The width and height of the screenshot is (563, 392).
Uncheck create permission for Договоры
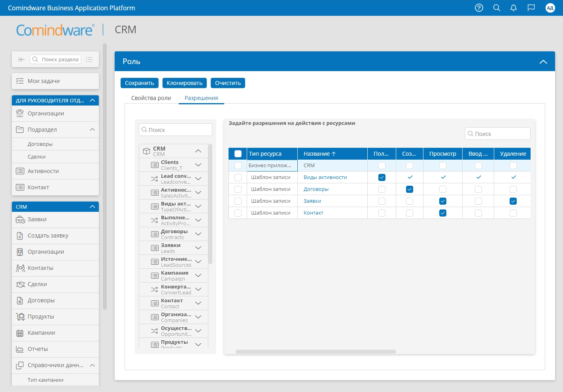tap(410, 189)
